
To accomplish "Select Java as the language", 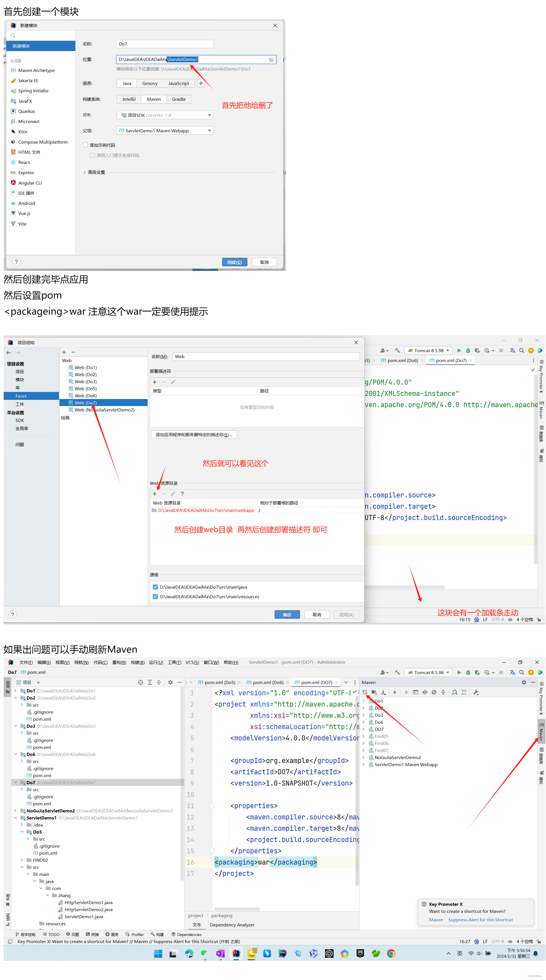I will click(127, 83).
